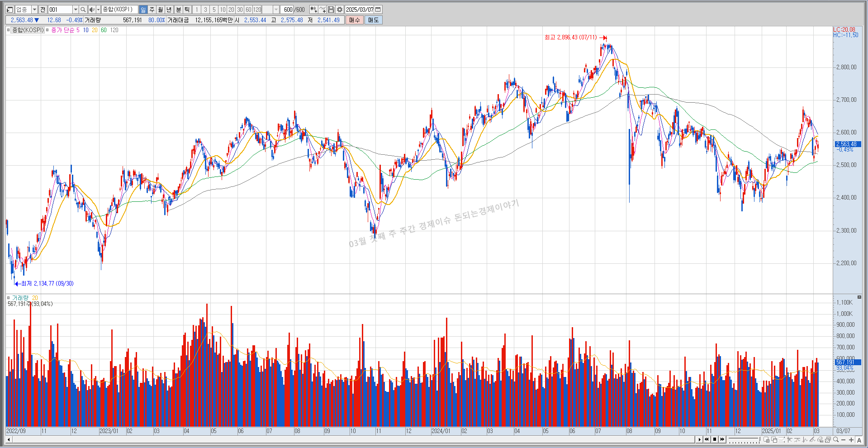868x448 pixels.
Task: Select the 분 minute period toggle
Action: tap(178, 10)
